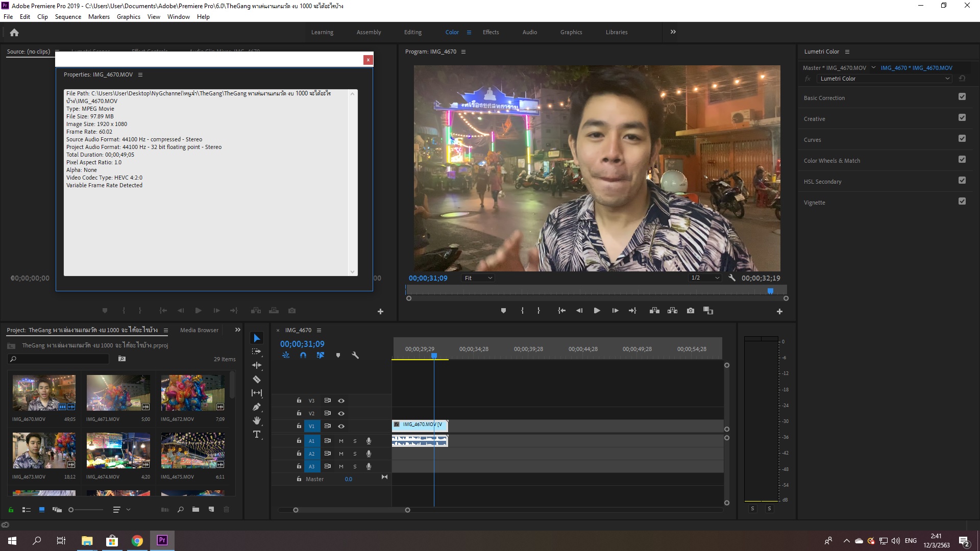Open Lumetri Color panel menu
The height and width of the screenshot is (551, 980).
click(847, 52)
